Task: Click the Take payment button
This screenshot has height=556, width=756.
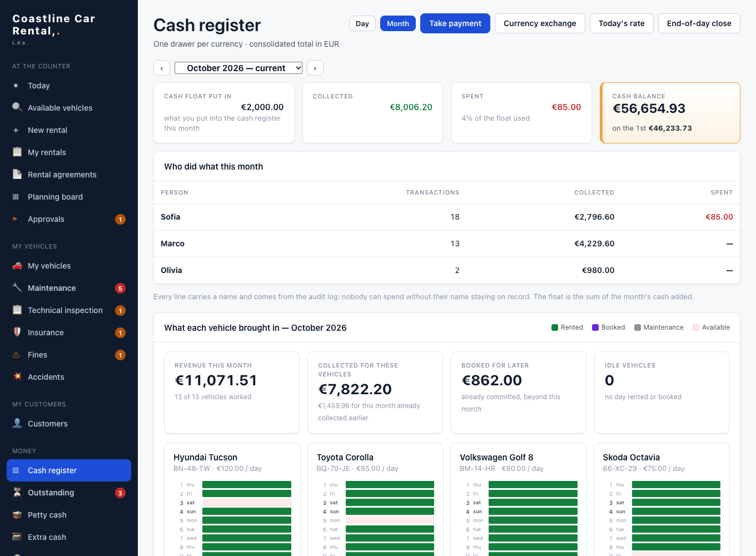Action: tap(455, 23)
